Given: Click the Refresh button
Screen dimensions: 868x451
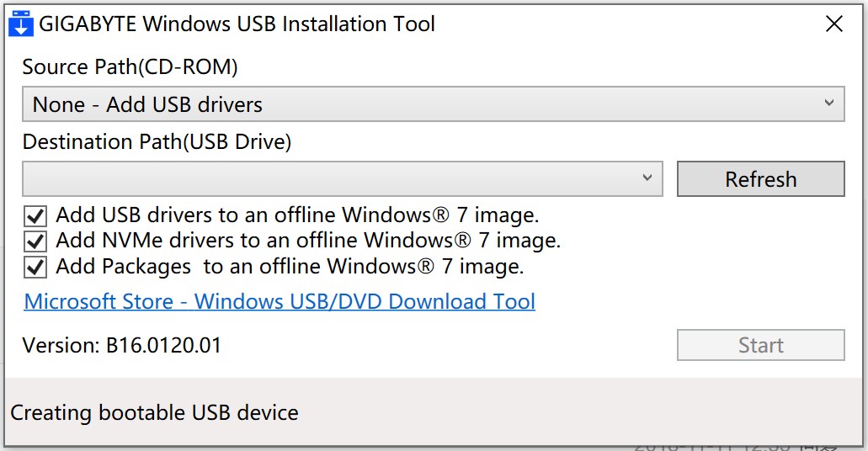Looking at the screenshot, I should (760, 178).
